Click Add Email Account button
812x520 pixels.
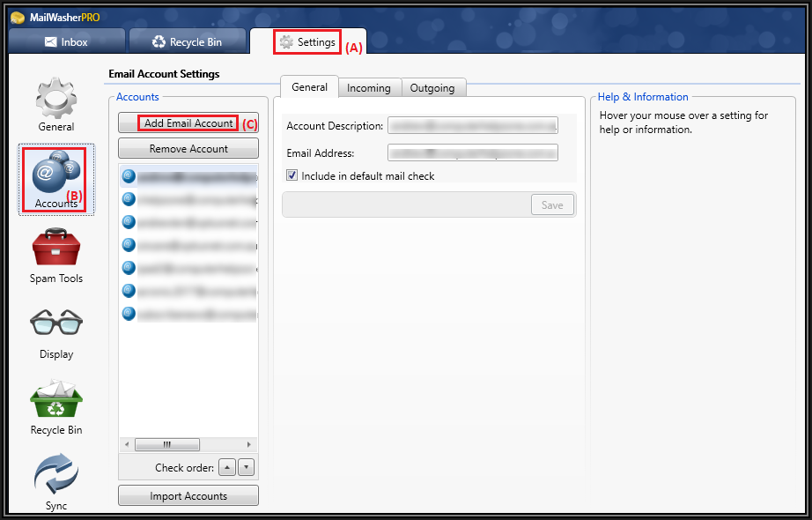188,123
